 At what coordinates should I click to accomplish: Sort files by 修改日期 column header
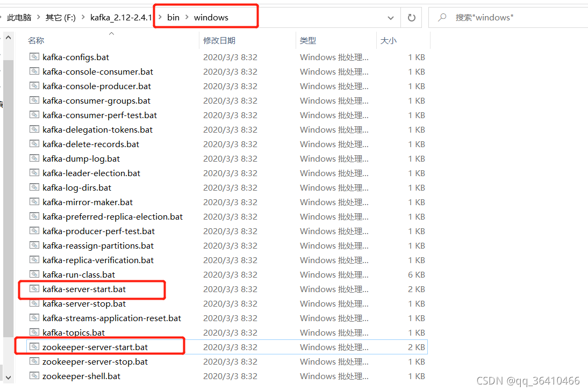pos(219,40)
